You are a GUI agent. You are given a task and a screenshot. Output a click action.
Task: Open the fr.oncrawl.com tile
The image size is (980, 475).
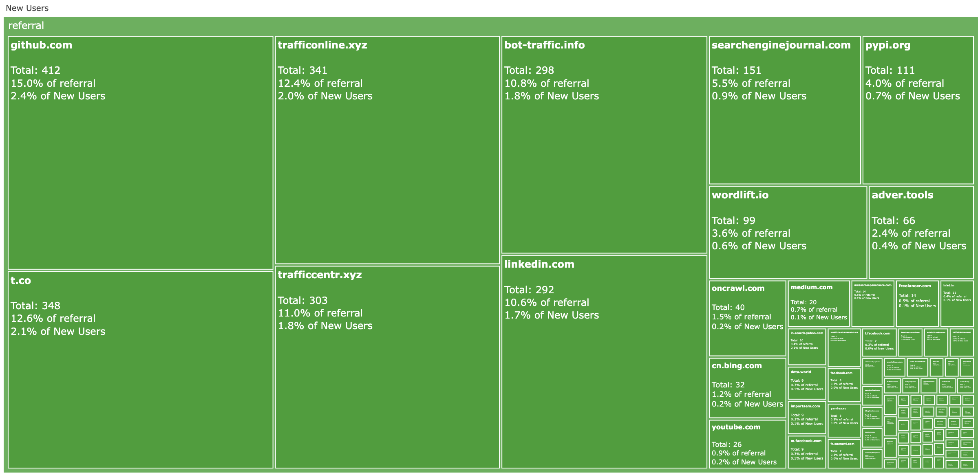point(844,453)
